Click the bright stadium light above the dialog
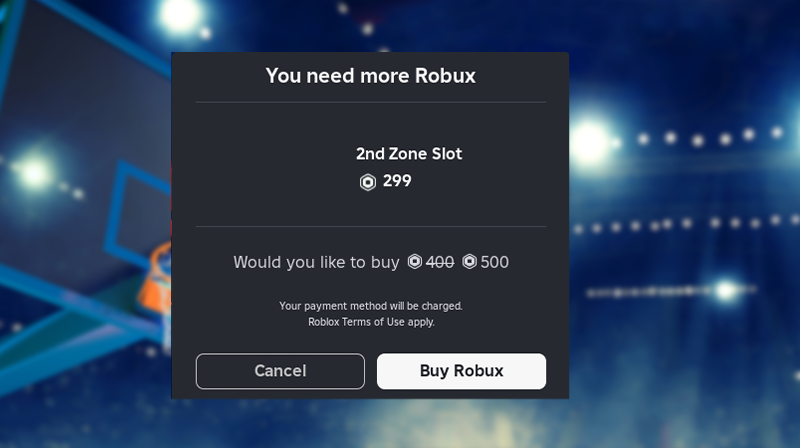The height and width of the screenshot is (448, 800). coord(180,14)
